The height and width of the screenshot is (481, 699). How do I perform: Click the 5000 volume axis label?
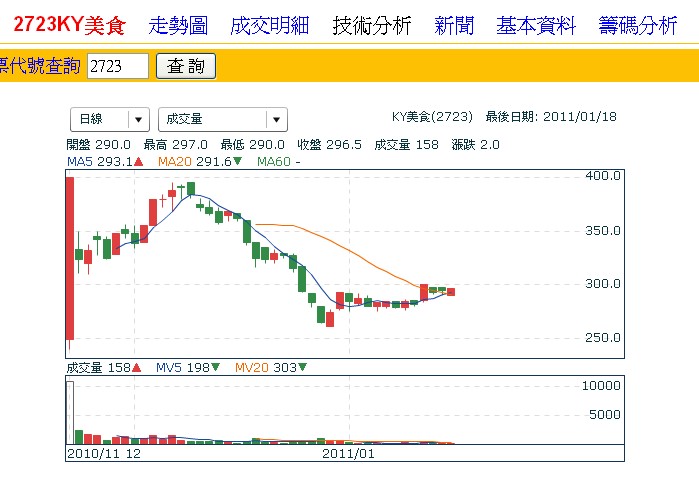(x=605, y=415)
